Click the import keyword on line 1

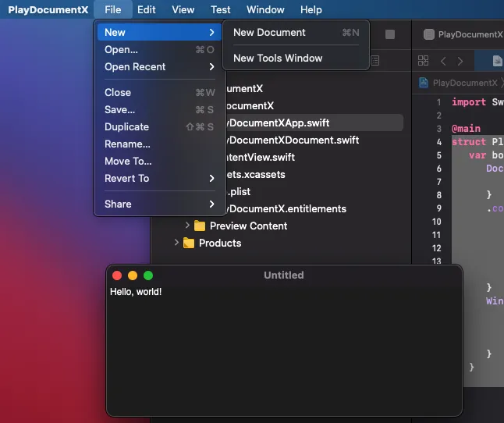pos(469,102)
